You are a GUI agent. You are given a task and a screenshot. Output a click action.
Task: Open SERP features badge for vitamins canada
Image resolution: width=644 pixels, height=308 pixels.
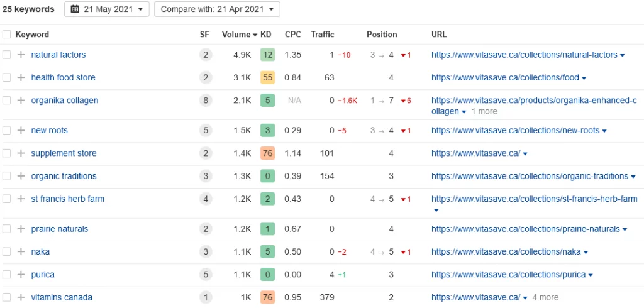(206, 297)
